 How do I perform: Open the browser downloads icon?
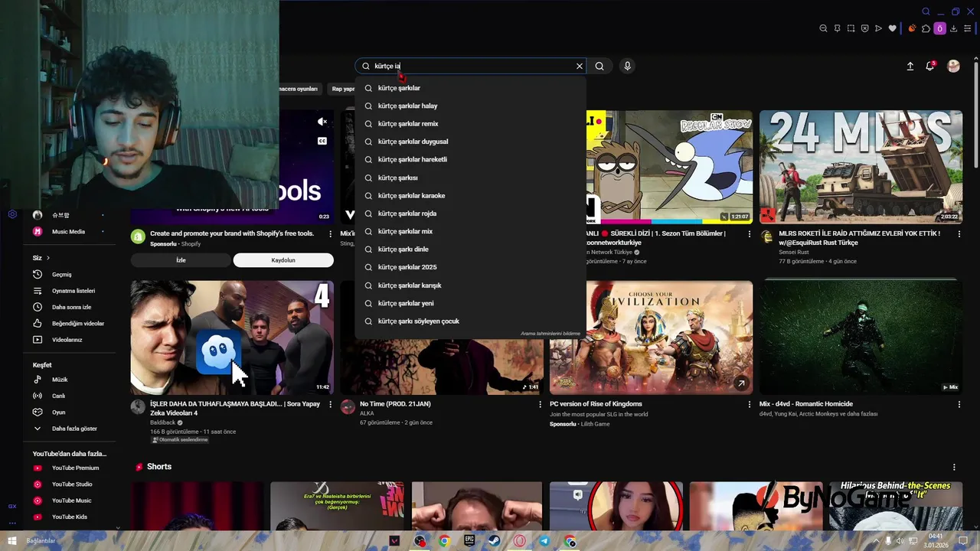tap(953, 28)
